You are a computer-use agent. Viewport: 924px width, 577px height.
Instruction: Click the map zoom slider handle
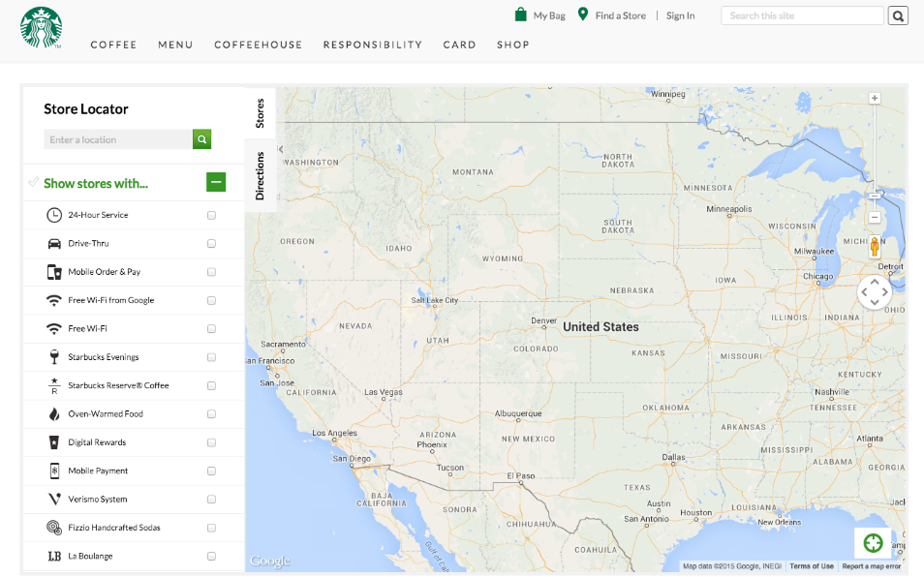[x=875, y=196]
